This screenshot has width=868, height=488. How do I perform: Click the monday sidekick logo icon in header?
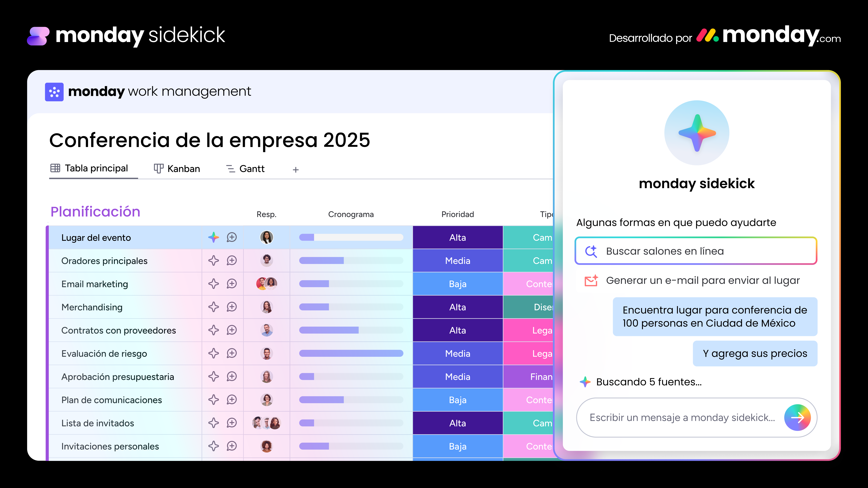click(x=38, y=36)
